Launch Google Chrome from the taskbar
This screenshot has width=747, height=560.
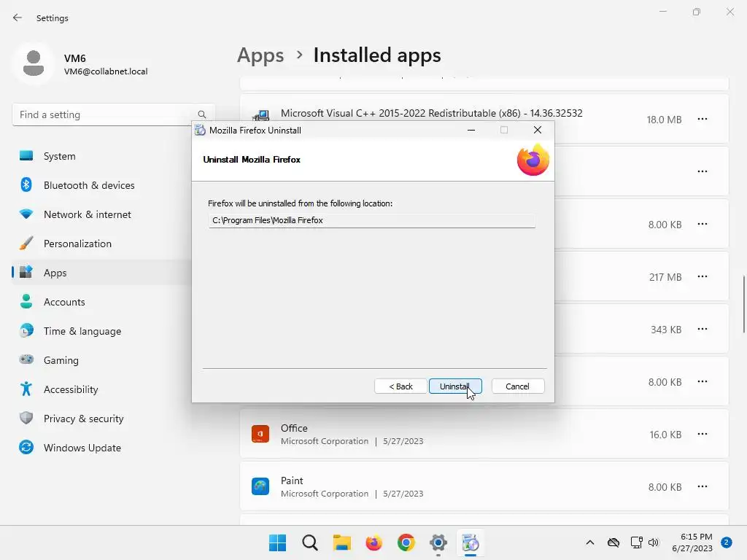(406, 542)
